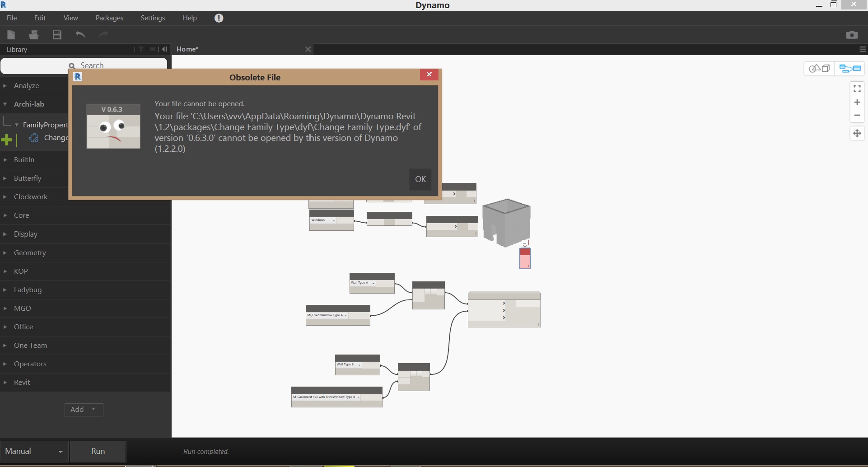The height and width of the screenshot is (467, 868).
Task: Undo the last action
Action: [80, 35]
